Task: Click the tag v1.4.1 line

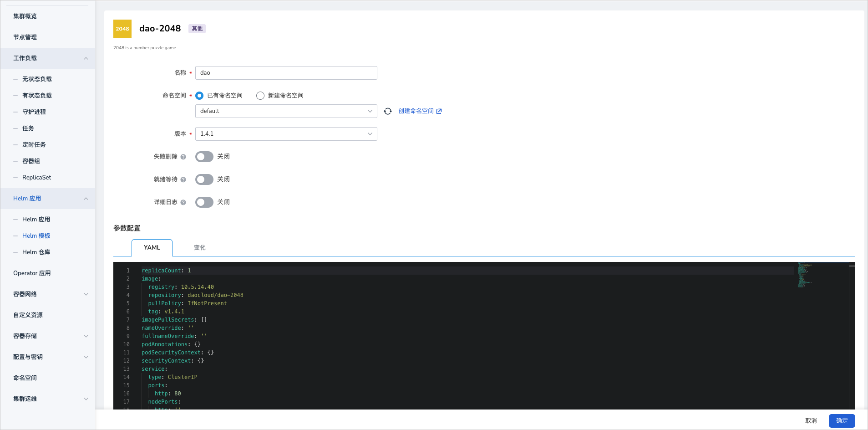Action: (166, 312)
